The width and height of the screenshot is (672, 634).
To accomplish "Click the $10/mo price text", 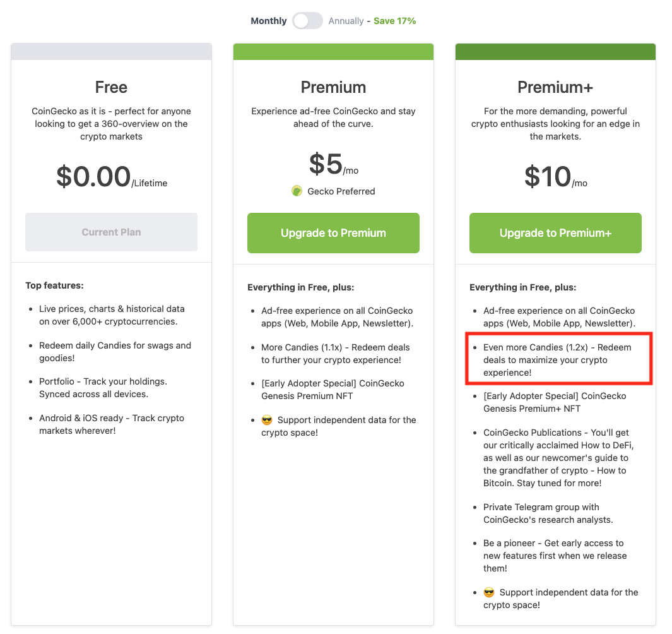I will (x=555, y=177).
